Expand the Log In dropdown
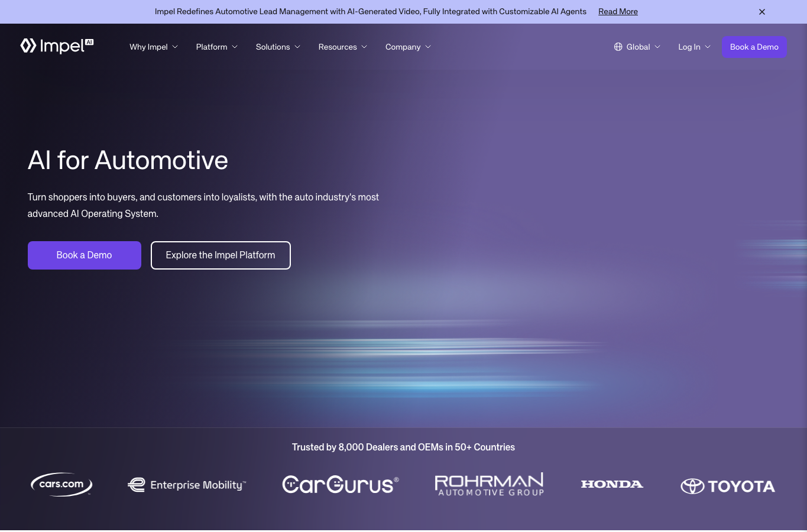This screenshot has width=807, height=532. click(x=695, y=47)
